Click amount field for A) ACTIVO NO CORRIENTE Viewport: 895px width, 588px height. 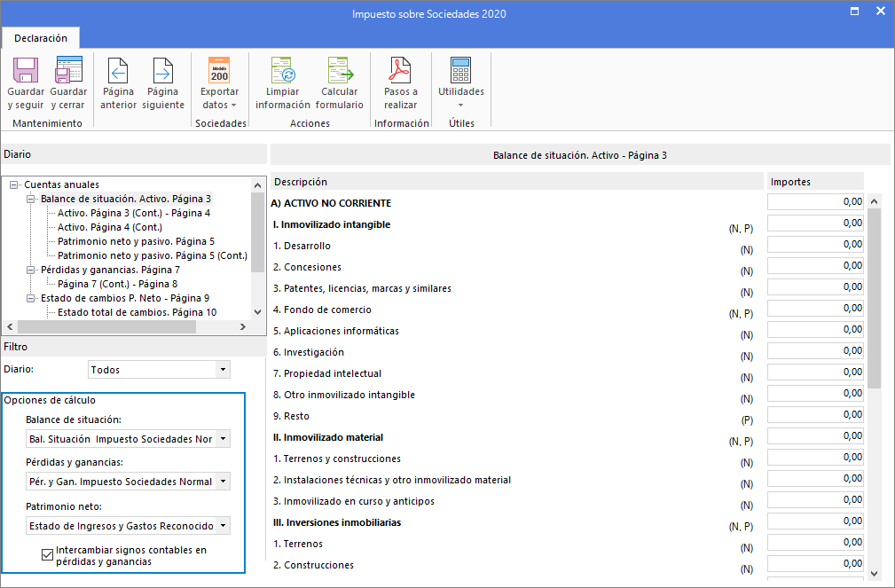[815, 201]
